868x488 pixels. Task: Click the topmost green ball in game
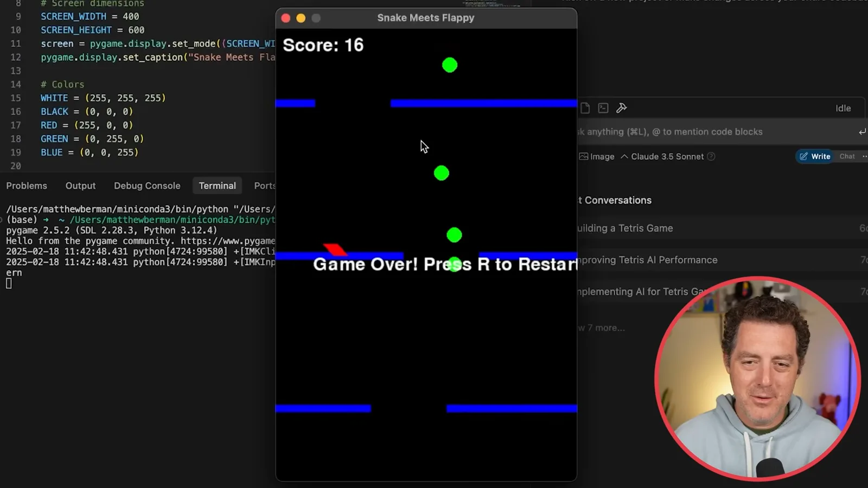point(450,65)
